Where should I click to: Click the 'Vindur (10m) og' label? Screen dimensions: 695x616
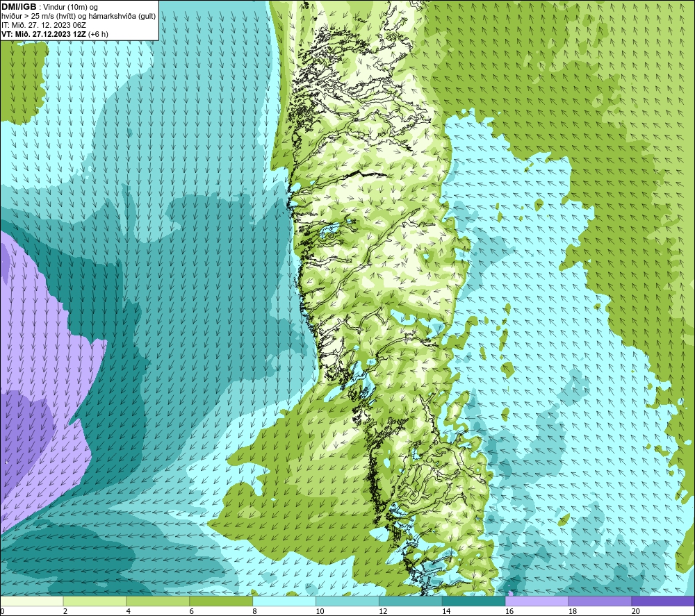point(70,8)
